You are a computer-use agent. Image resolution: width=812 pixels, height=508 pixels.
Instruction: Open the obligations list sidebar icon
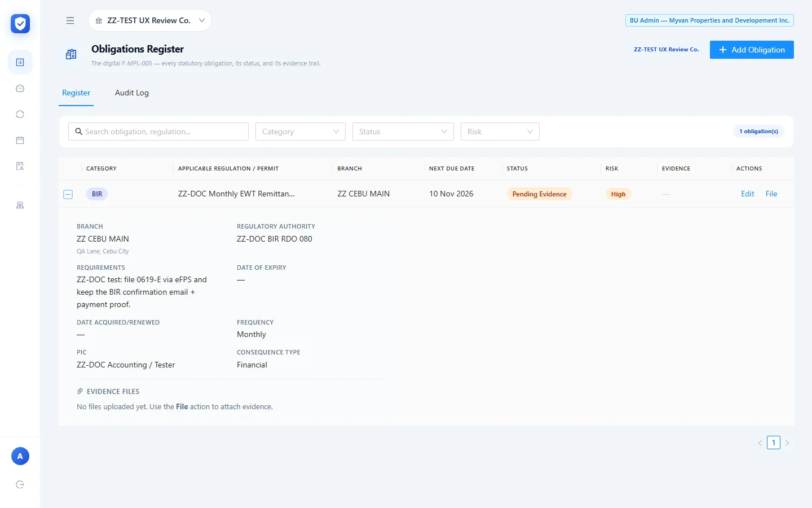point(20,62)
